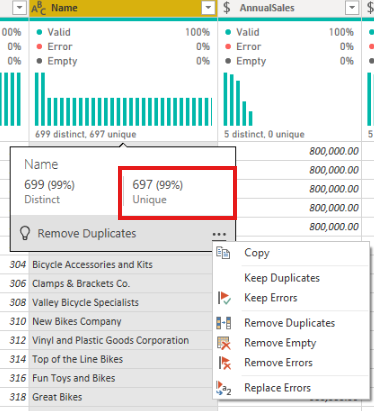The image size is (374, 411).
Task: Click '5 distinct, 0 unique' summary text
Action: tap(264, 134)
